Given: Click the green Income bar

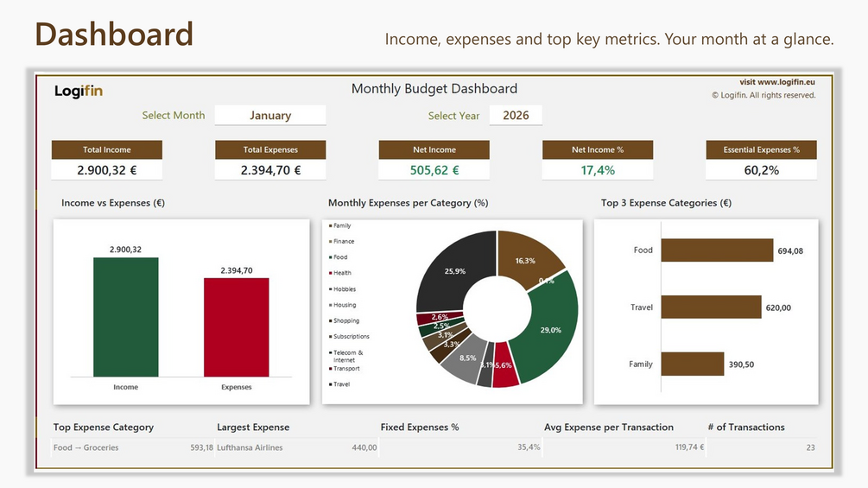Looking at the screenshot, I should pos(125,317).
